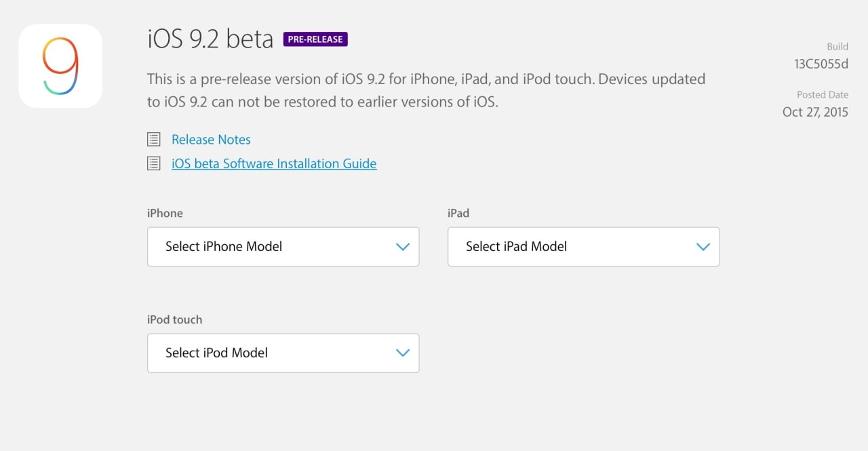Open the Select iPhone Model dropdown
Screen dimensions: 868x451
pos(283,247)
